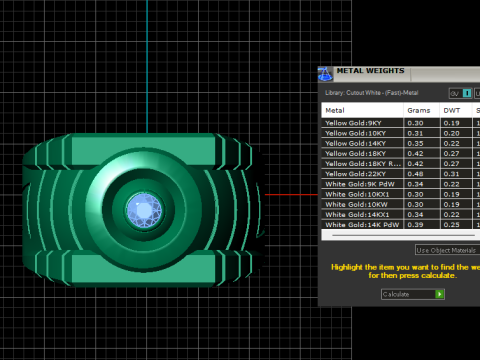Click the 0.35 grams value for Yellow Gold:14KY

415,143
